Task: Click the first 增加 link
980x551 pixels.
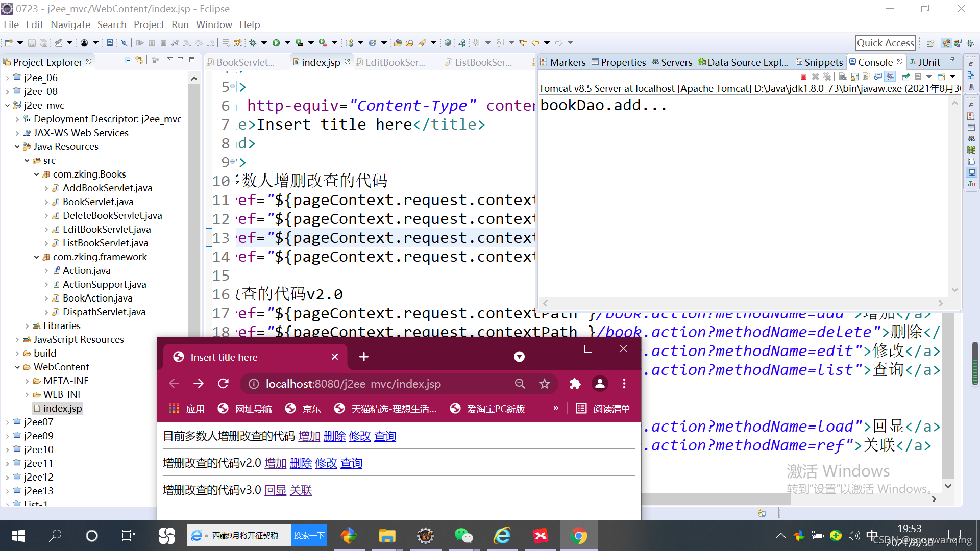Action: click(309, 436)
